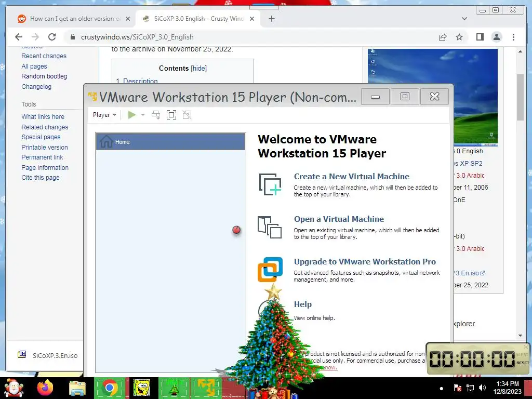Screen dimensions: 532x399
Task: Click the SpongeBob taskbar icon
Action: 142,388
